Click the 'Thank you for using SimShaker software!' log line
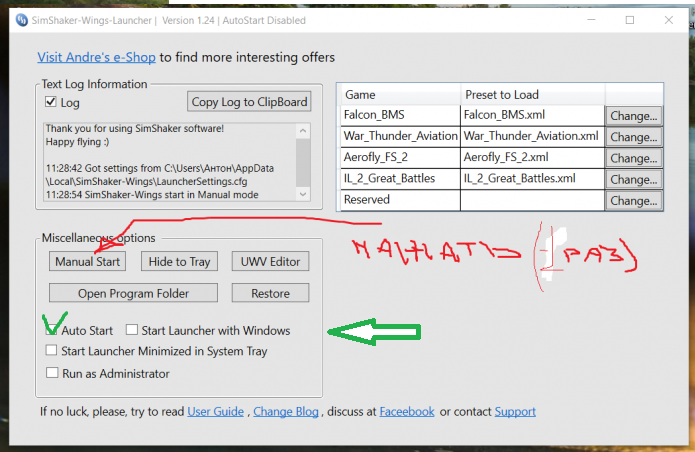695x452 pixels. [135, 129]
